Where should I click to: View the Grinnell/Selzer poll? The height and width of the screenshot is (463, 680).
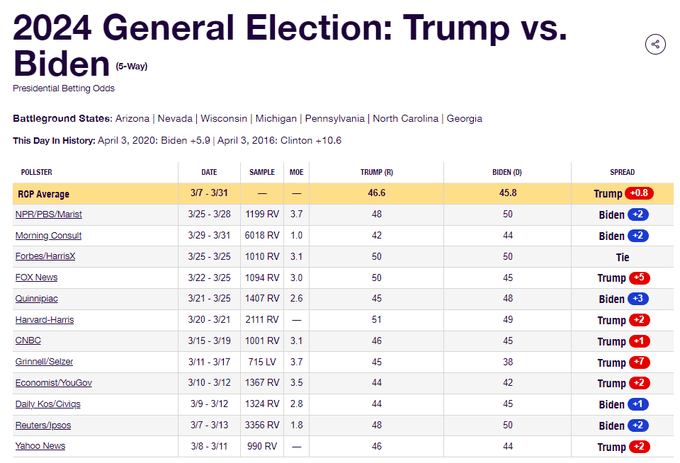pos(44,362)
